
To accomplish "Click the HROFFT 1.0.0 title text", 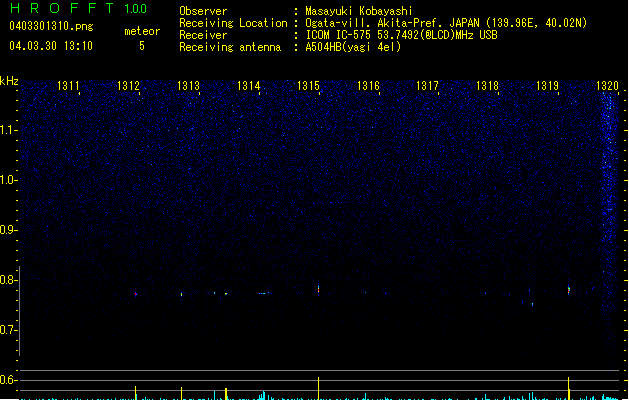I will click(x=79, y=8).
